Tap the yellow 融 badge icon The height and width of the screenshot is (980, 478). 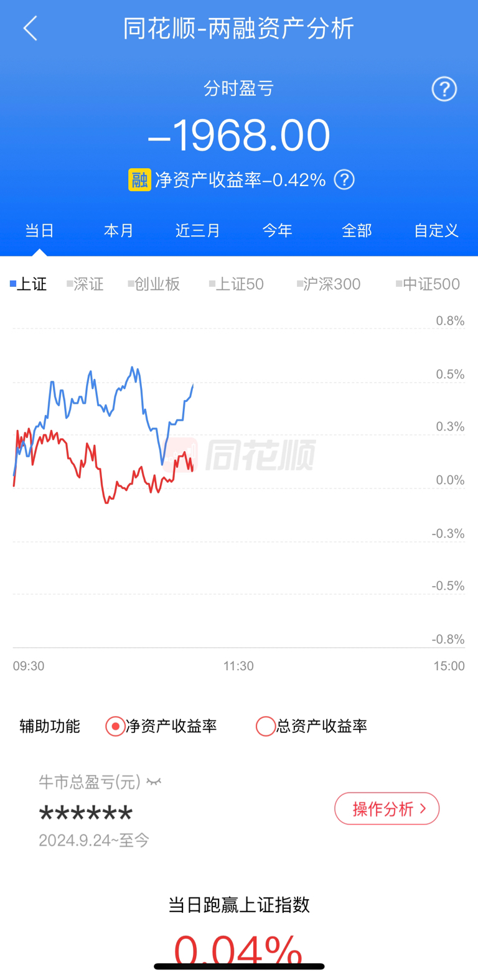pos(139,180)
